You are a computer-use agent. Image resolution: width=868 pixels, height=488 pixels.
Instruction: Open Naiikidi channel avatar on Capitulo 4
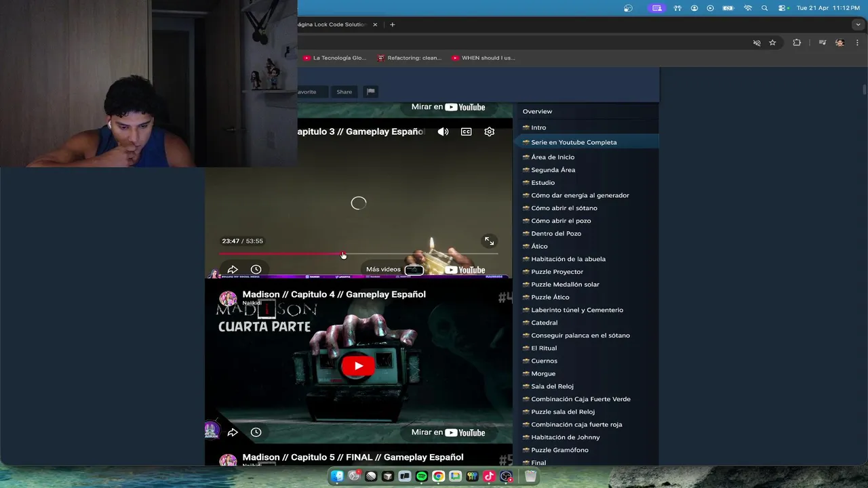tap(228, 298)
